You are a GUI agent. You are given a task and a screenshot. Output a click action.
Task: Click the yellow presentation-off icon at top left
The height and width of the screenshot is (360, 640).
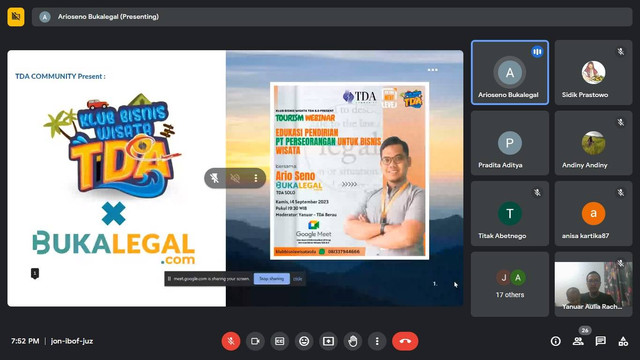point(16,17)
